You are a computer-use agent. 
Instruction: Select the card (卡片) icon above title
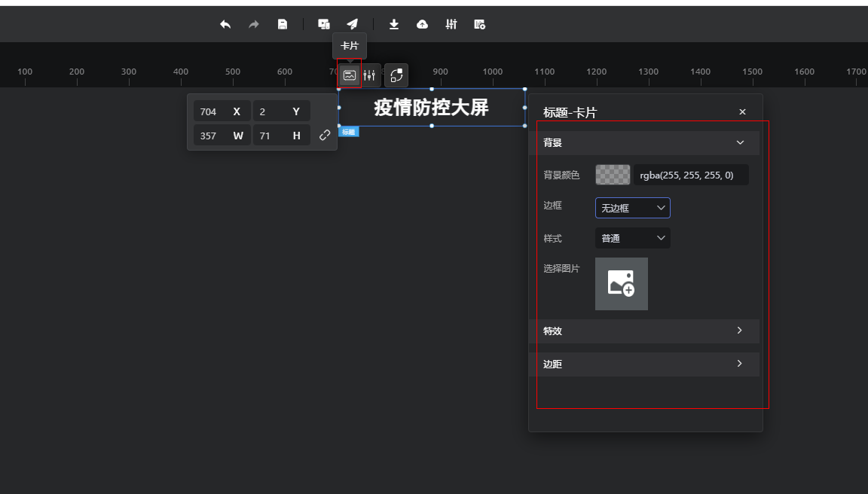point(350,75)
